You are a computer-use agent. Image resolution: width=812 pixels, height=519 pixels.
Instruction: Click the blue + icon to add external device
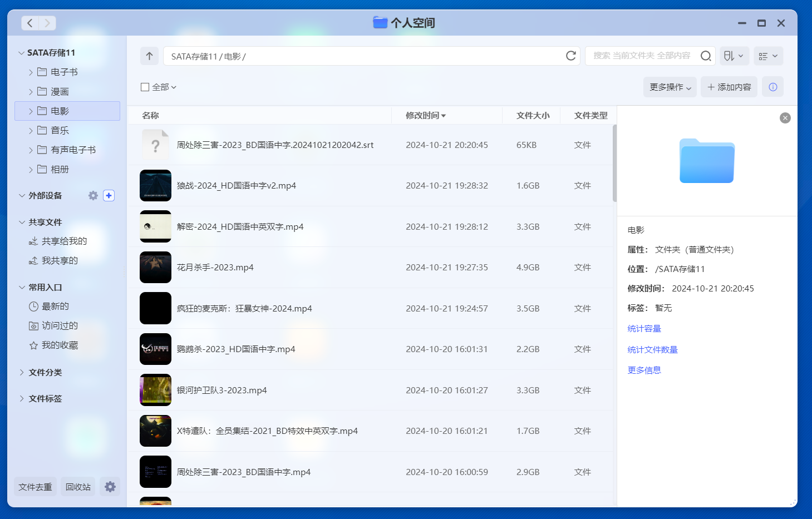109,195
